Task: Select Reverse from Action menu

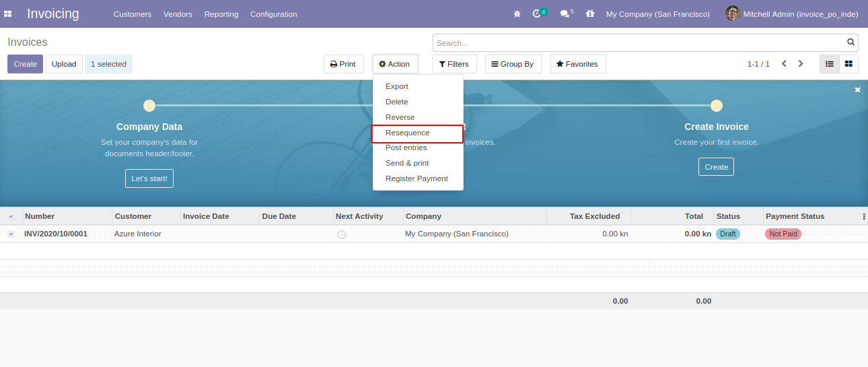Action: pyautogui.click(x=418, y=117)
